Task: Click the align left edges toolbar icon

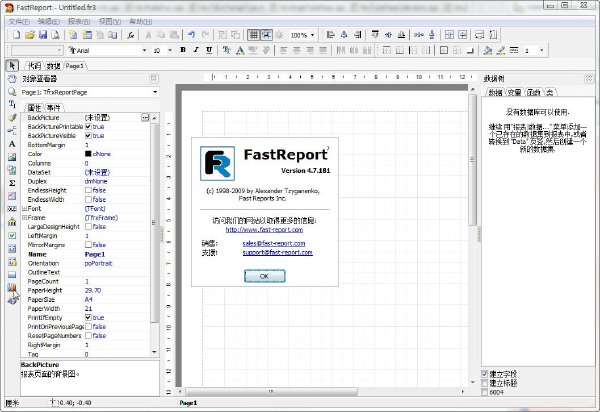Action: 331,35
